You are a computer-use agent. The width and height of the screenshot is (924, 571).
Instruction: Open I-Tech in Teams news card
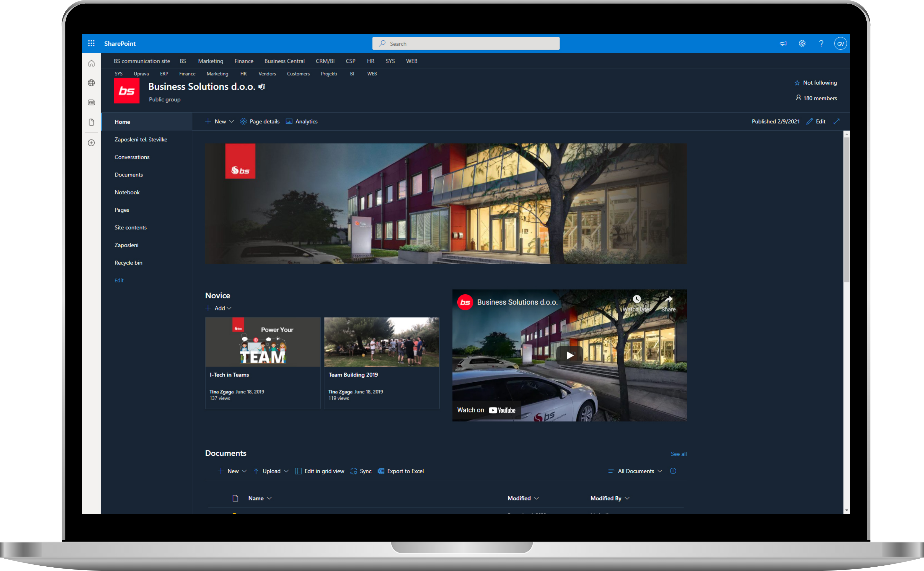[x=263, y=363]
